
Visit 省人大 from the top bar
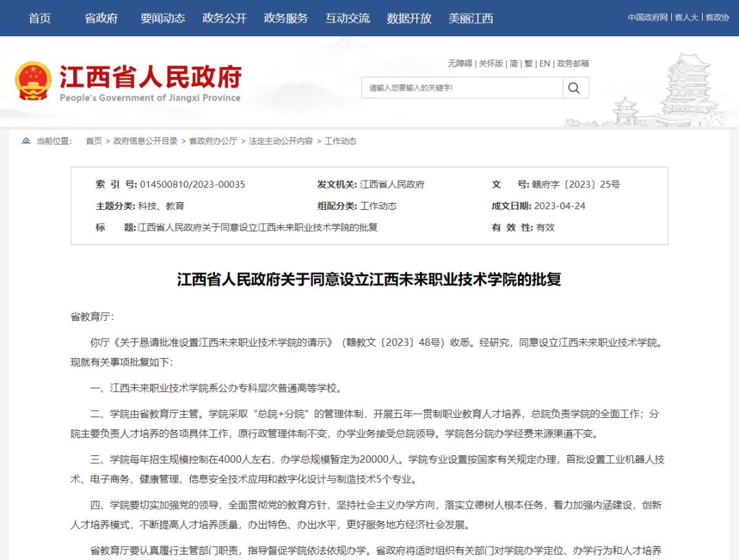click(x=686, y=17)
